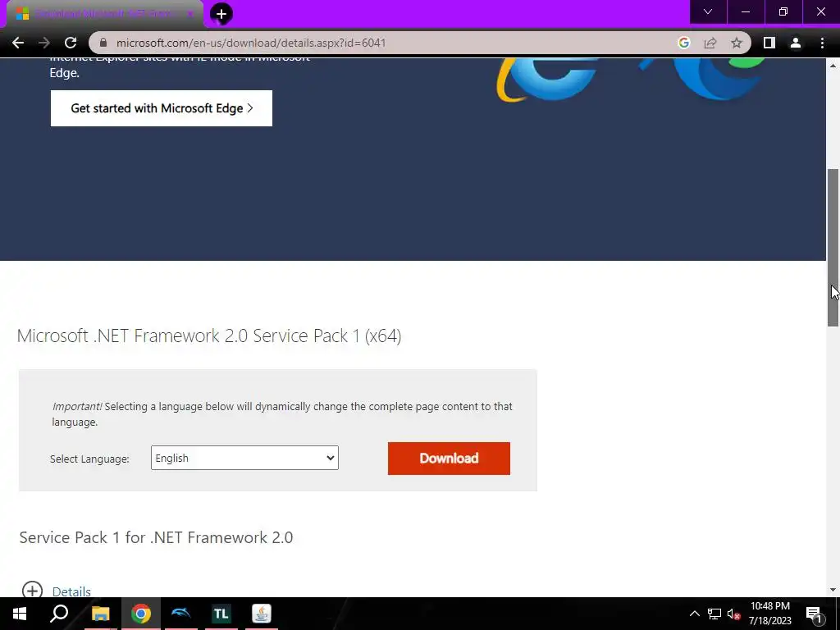Select the Download Microsoft .NET tab
The width and height of the screenshot is (840, 630).
point(104,14)
